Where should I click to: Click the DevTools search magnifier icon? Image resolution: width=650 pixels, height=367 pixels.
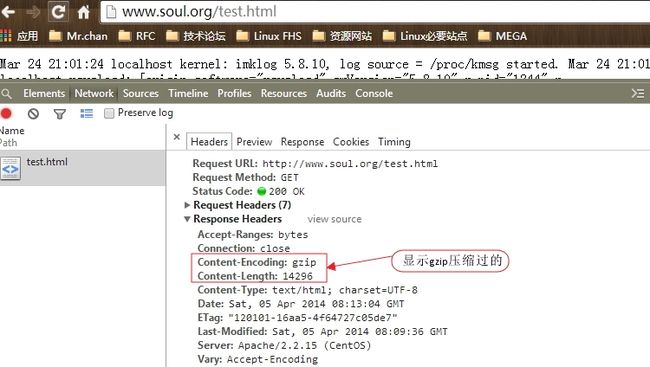point(6,94)
